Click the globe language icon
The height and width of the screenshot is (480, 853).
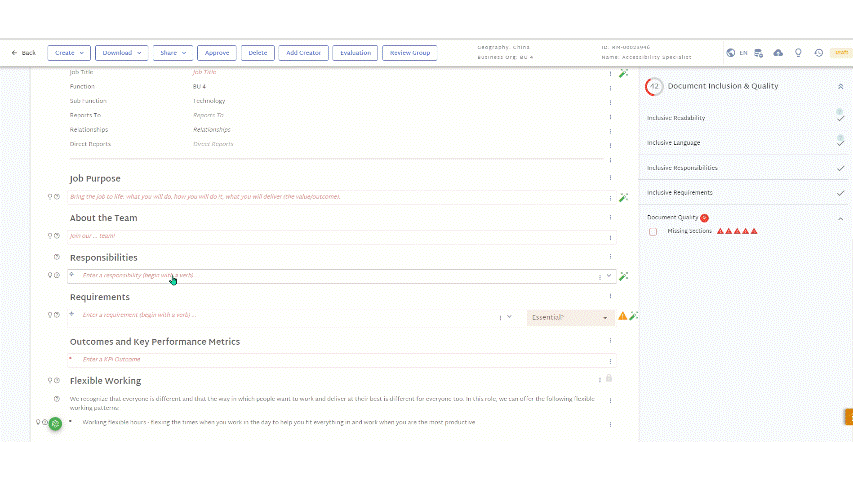(731, 53)
